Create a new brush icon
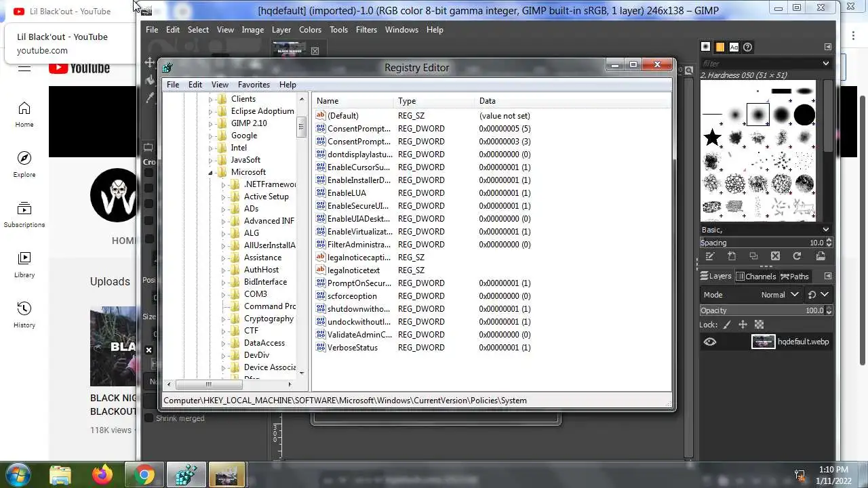Screen dimensions: 868x488 tap(732, 256)
